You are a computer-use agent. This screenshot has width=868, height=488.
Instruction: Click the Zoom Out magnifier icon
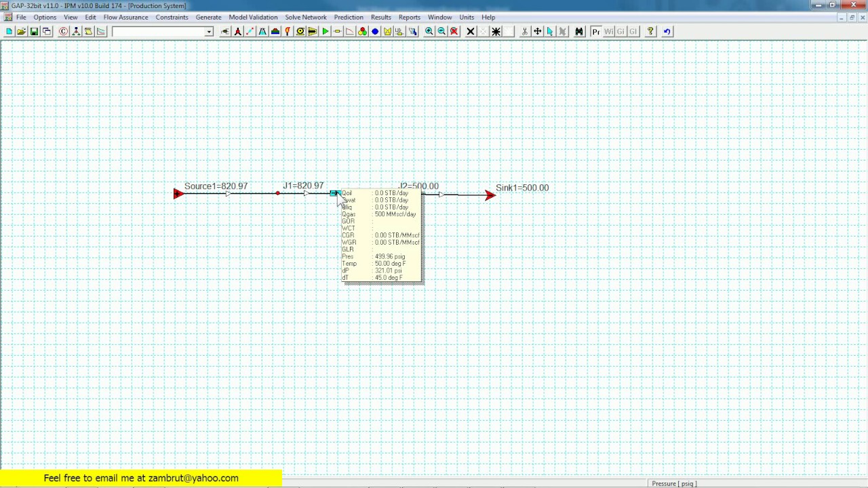tap(441, 31)
